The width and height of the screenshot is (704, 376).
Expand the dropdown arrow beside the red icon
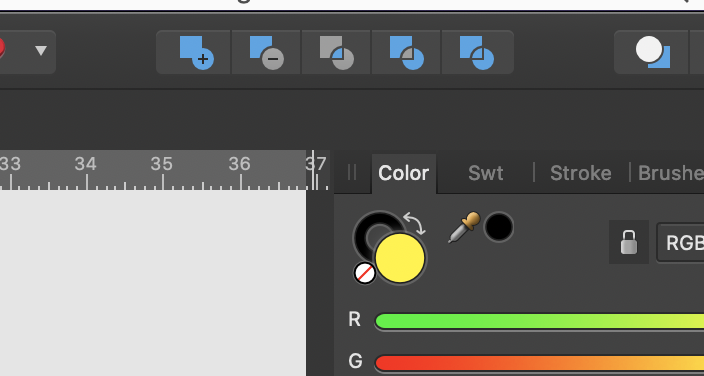pos(41,51)
